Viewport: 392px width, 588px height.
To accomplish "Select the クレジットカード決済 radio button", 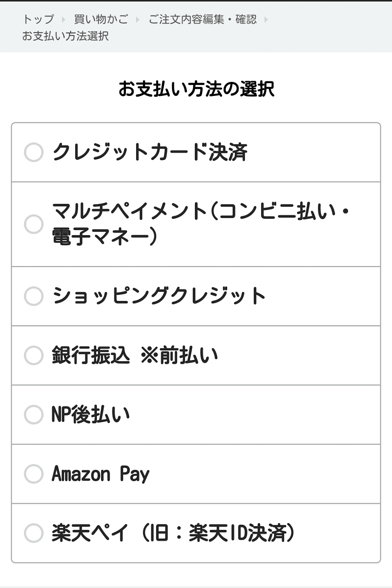I will pyautogui.click(x=34, y=153).
